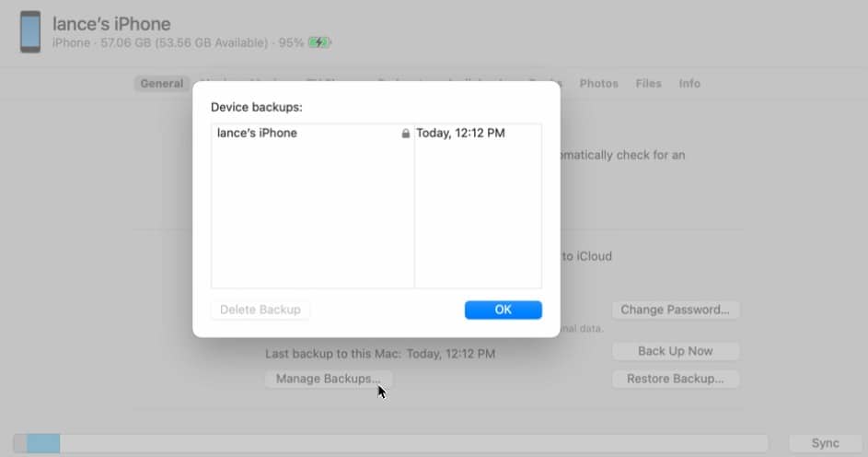This screenshot has width=868, height=457.
Task: Click the green battery charging icon
Action: pyautogui.click(x=318, y=42)
